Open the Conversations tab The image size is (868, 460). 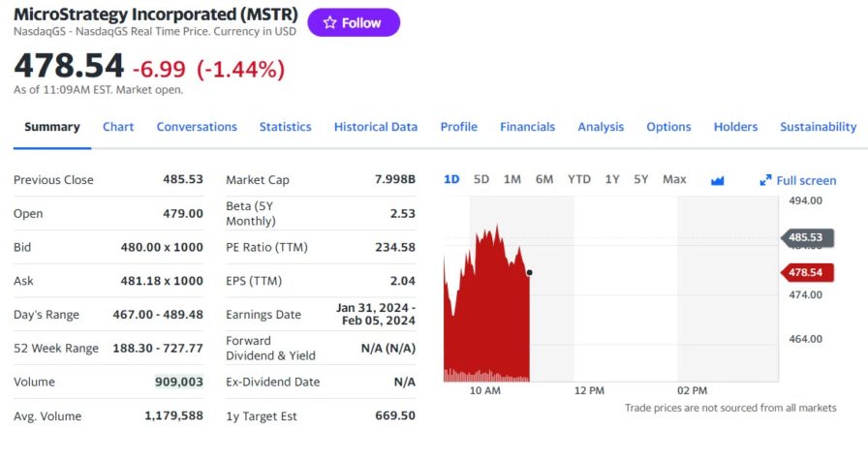[x=197, y=127]
